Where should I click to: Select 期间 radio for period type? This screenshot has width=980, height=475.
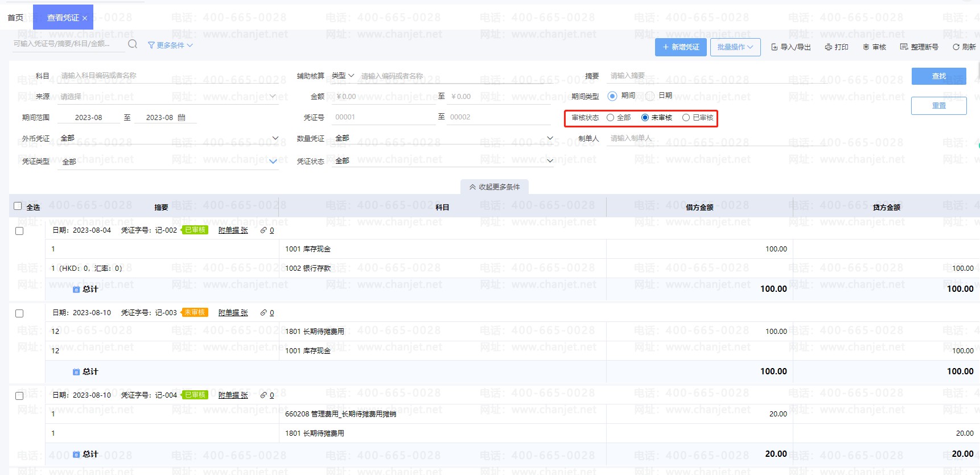click(612, 96)
